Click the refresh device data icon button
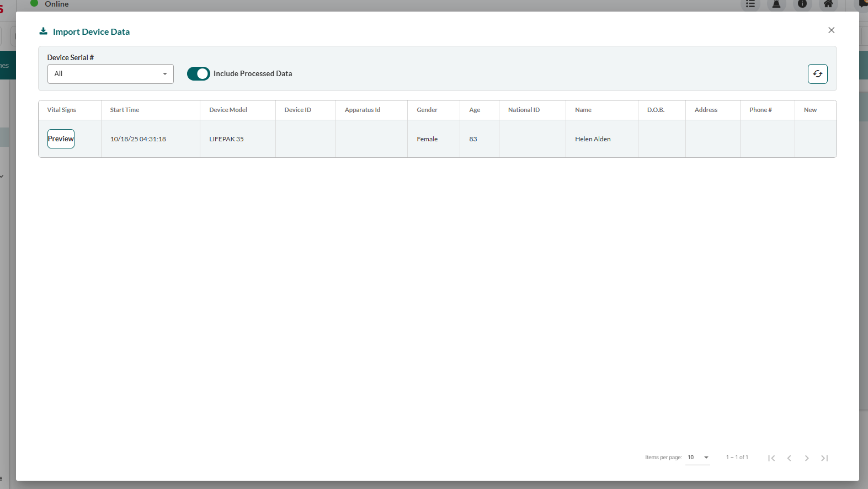 point(817,74)
